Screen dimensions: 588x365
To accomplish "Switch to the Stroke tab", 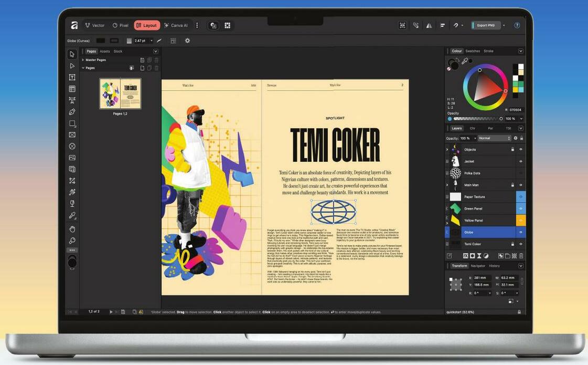I will pyautogui.click(x=488, y=51).
